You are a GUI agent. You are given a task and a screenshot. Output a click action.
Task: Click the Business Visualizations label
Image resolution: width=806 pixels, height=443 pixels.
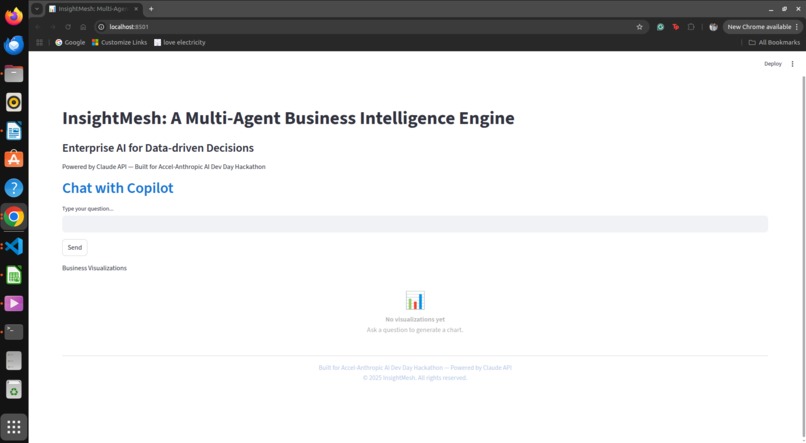point(94,268)
